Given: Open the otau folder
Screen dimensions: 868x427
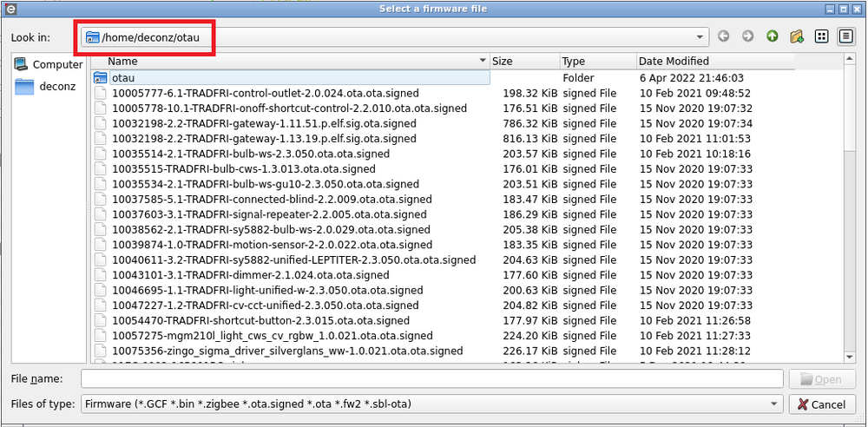Looking at the screenshot, I should (122, 78).
